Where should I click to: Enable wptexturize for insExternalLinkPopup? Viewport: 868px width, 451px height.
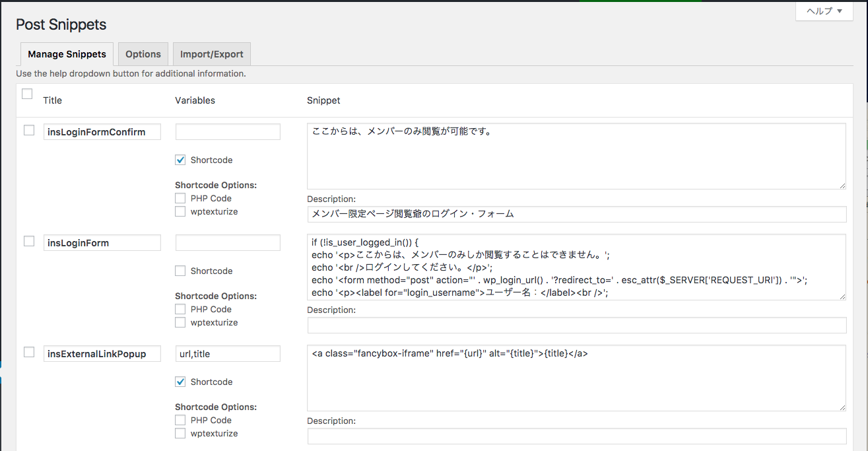click(180, 433)
